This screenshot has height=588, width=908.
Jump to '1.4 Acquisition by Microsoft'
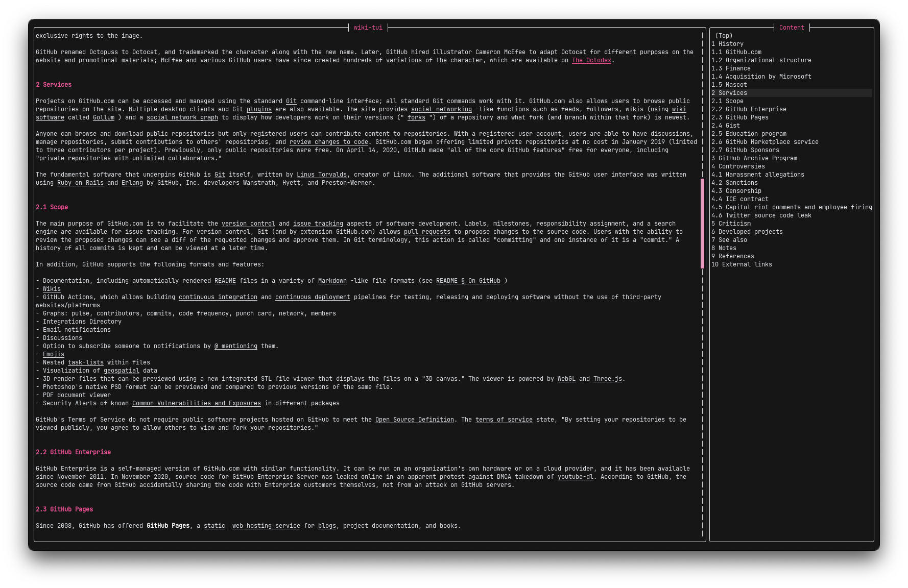[x=761, y=77]
